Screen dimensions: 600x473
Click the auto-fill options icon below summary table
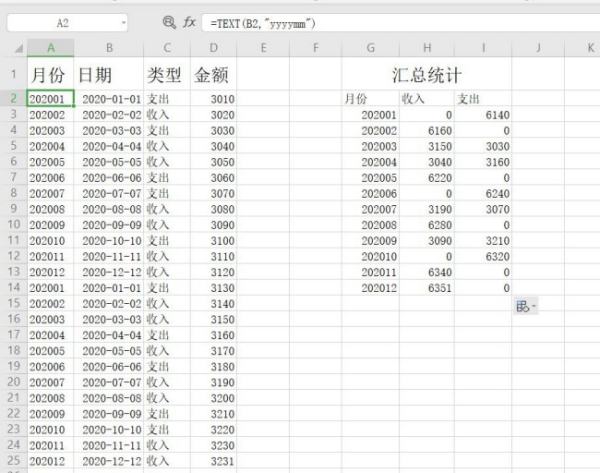(x=524, y=306)
